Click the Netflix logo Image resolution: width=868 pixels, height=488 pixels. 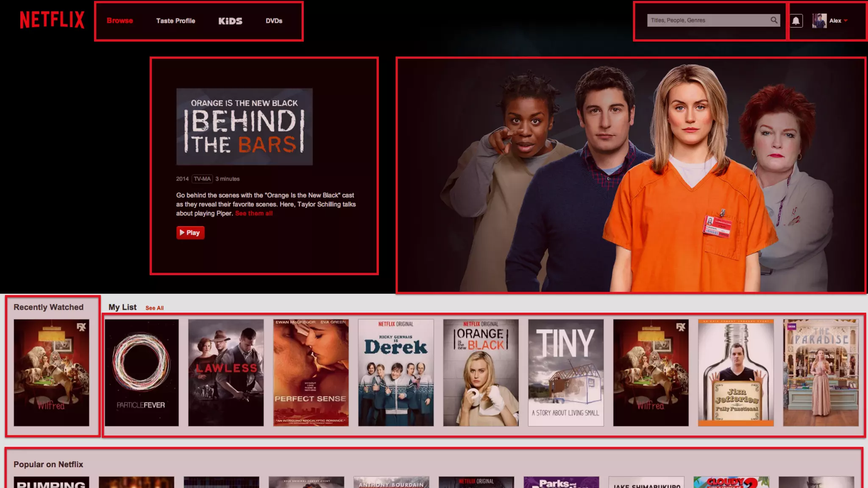coord(52,20)
